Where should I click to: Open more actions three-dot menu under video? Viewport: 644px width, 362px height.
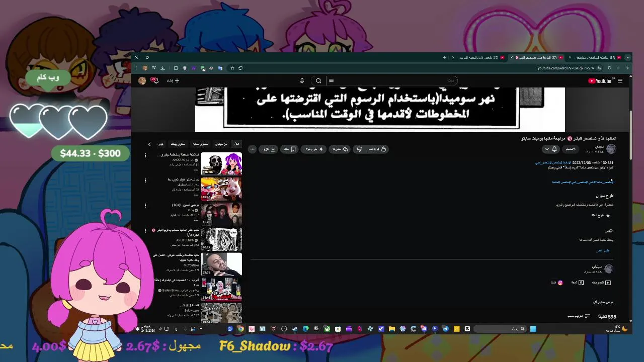[253, 149]
